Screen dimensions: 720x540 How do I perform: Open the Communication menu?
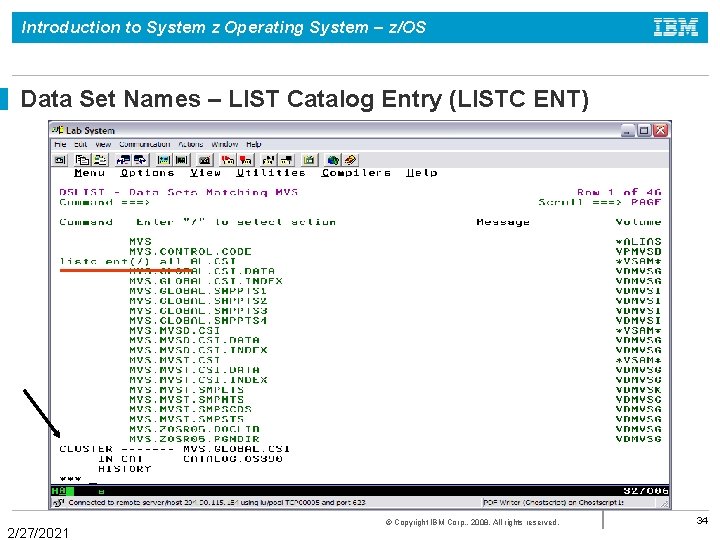145,144
